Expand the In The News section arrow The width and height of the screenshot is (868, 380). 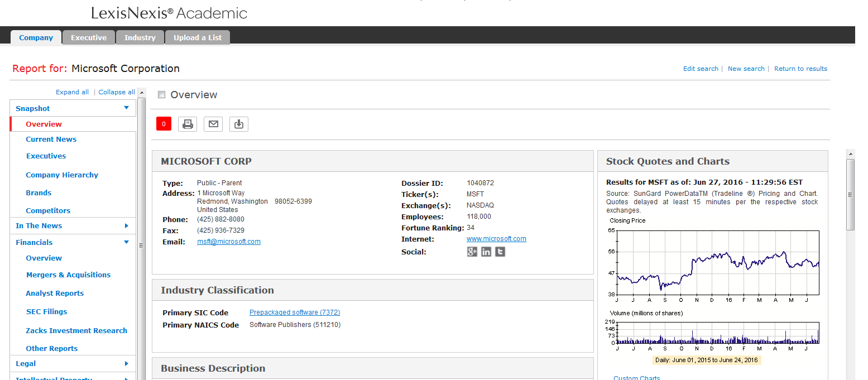[126, 225]
